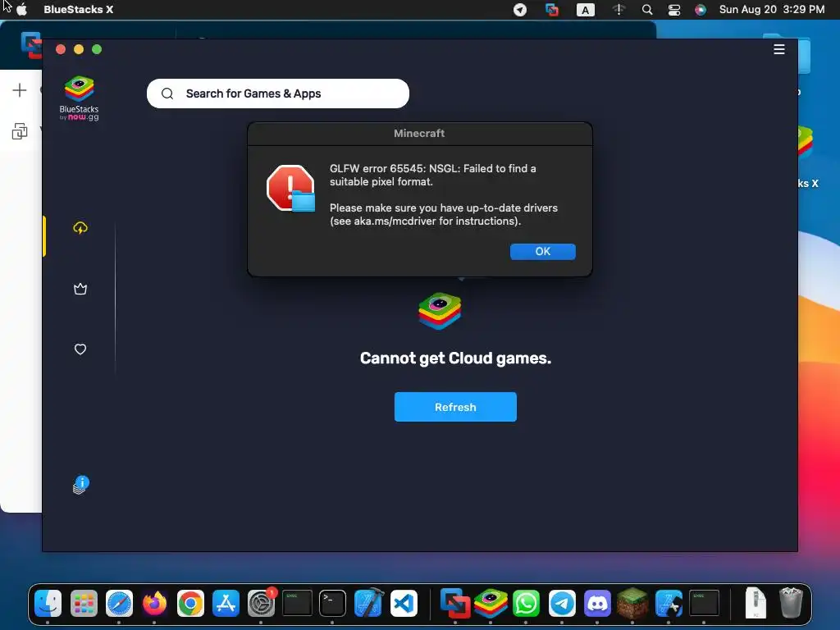Open WhatsApp from the Dock

526,604
